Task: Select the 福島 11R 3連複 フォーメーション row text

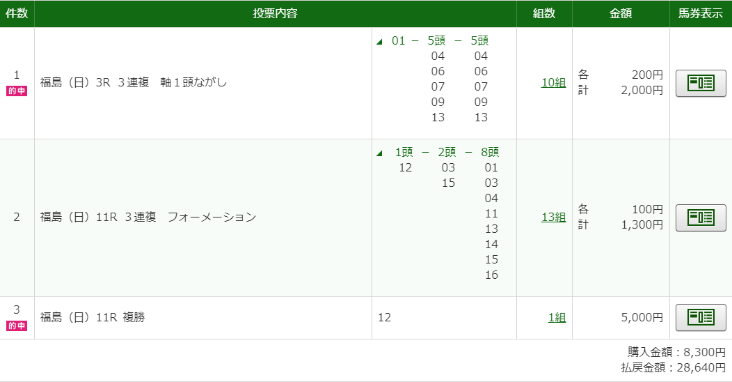Action: tap(148, 217)
